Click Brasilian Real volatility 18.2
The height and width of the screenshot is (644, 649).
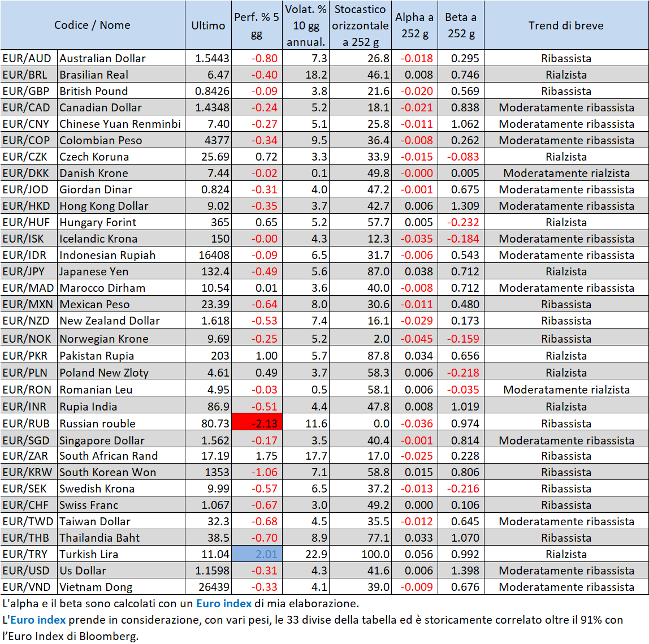306,75
